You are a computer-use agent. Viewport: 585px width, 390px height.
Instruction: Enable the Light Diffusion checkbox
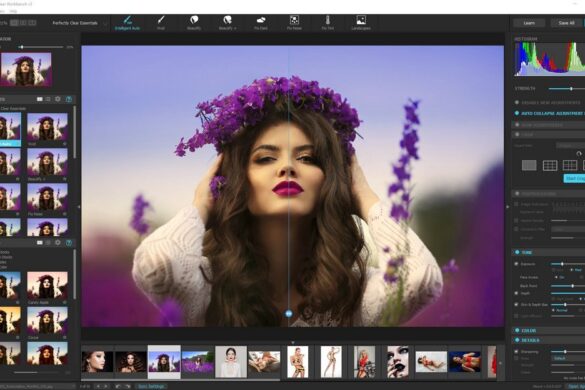pyautogui.click(x=516, y=316)
